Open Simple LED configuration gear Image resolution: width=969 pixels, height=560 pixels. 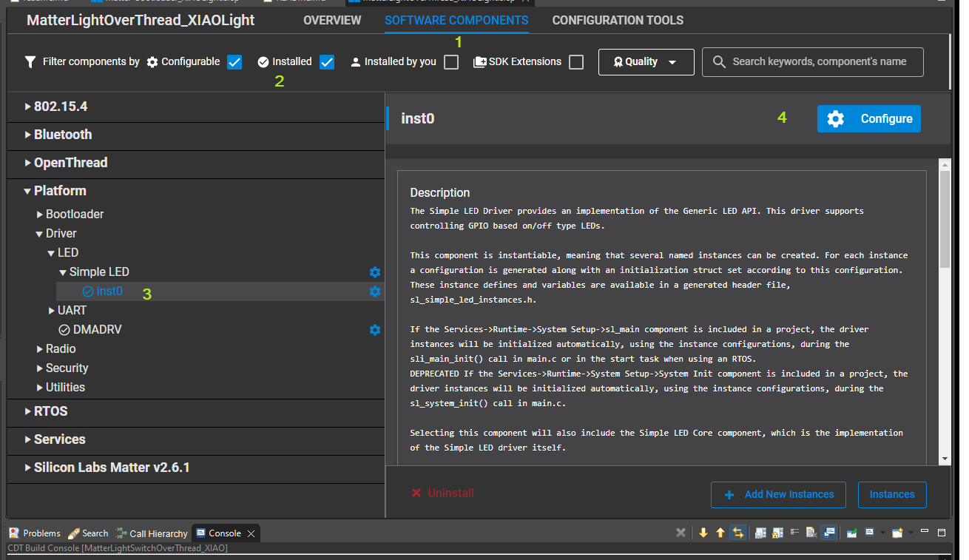(x=375, y=272)
